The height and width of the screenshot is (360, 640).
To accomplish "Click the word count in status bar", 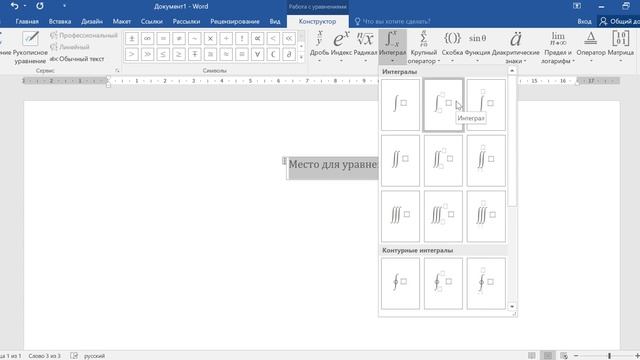I will pos(44,356).
